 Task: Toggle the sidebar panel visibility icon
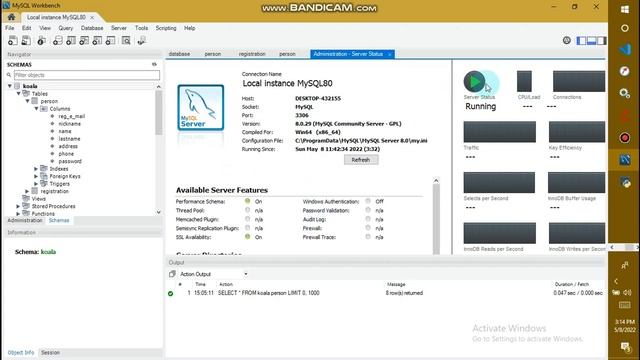[581, 40]
